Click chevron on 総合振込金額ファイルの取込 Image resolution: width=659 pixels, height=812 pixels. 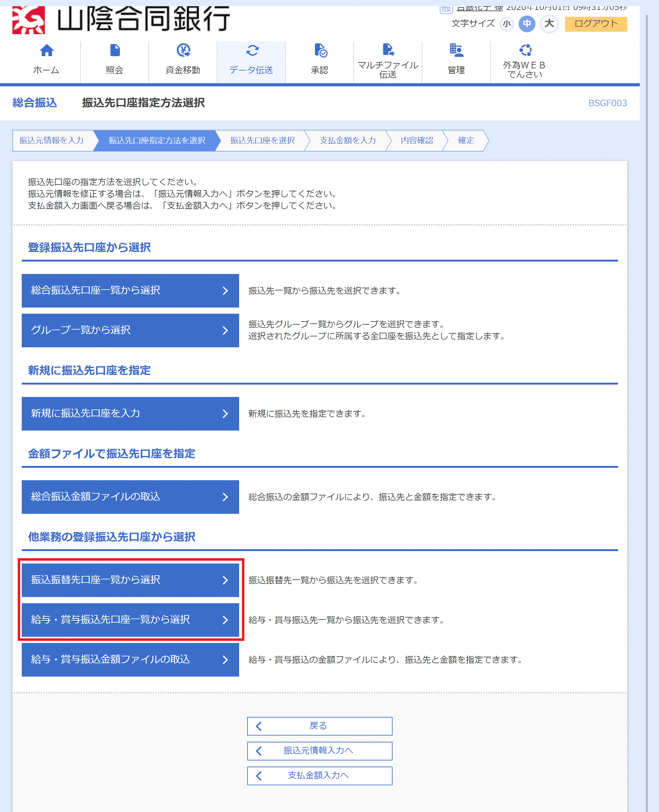(225, 496)
